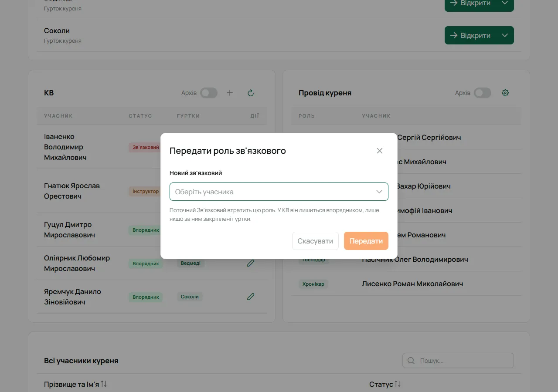Refresh the КВ list
Image resolution: width=558 pixels, height=392 pixels.
(251, 93)
